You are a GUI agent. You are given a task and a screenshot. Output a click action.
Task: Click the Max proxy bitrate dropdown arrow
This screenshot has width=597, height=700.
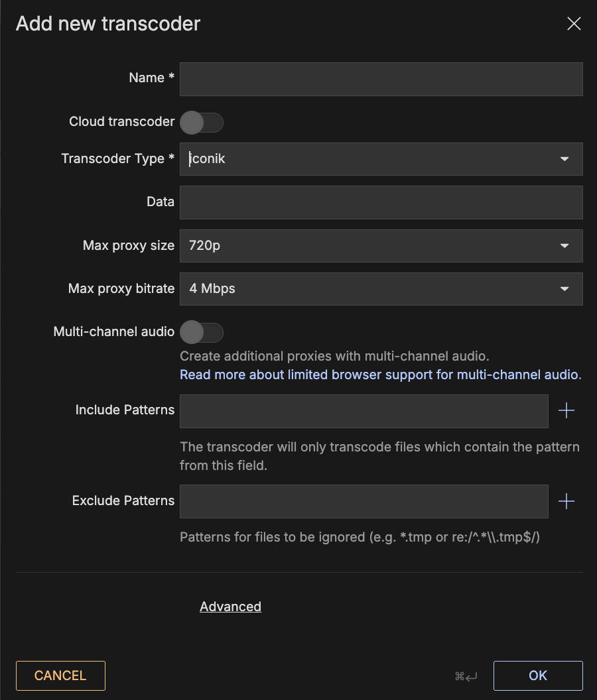[x=564, y=289]
